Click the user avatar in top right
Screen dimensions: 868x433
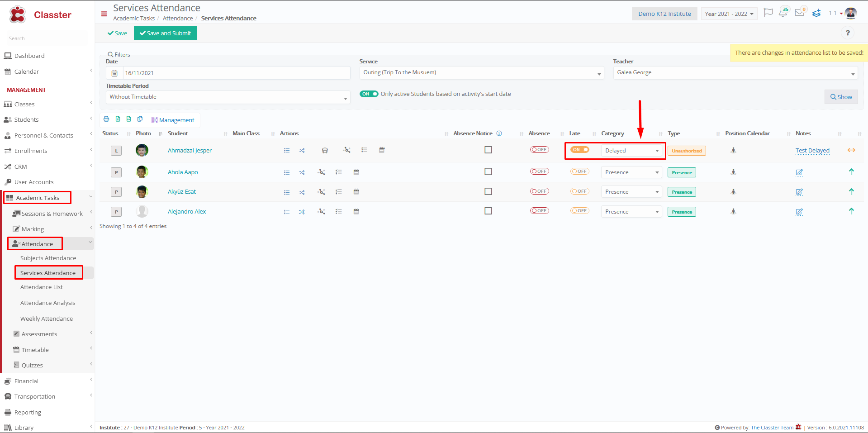point(851,13)
